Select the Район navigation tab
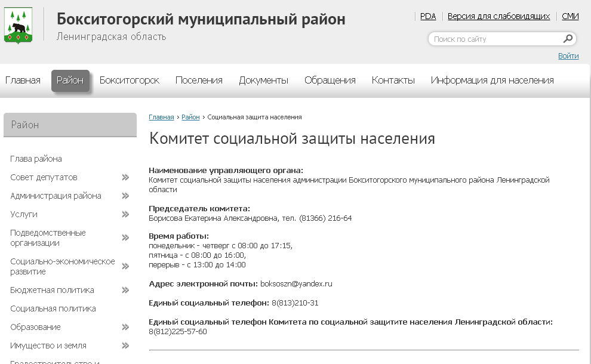Viewport: 591px width, 364px height. [x=70, y=81]
